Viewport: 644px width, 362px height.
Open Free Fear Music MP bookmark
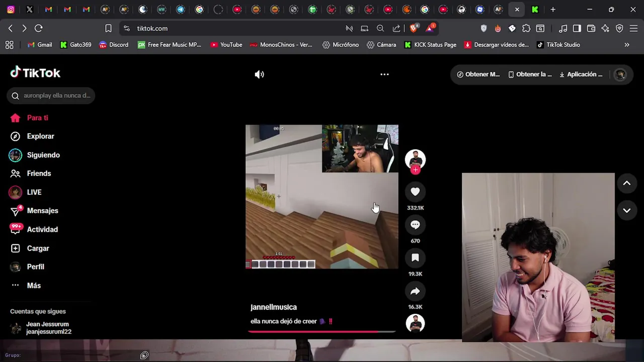point(169,45)
